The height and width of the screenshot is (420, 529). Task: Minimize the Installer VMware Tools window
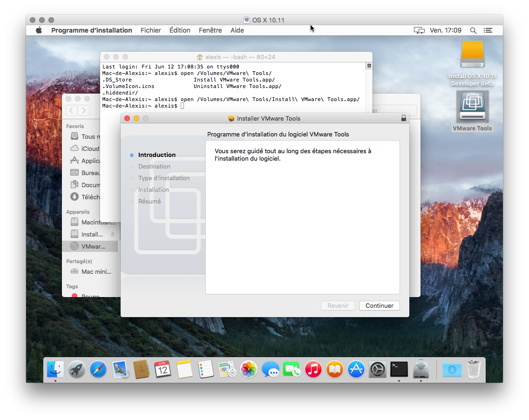[136, 118]
